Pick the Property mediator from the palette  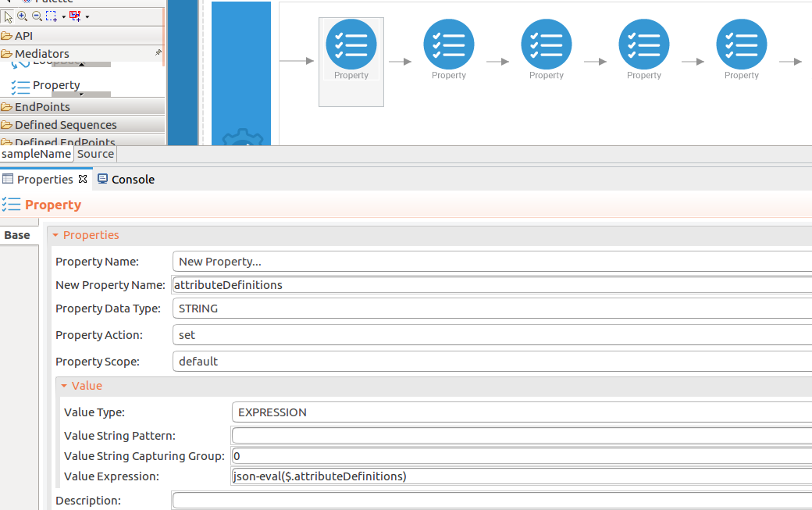pos(45,85)
